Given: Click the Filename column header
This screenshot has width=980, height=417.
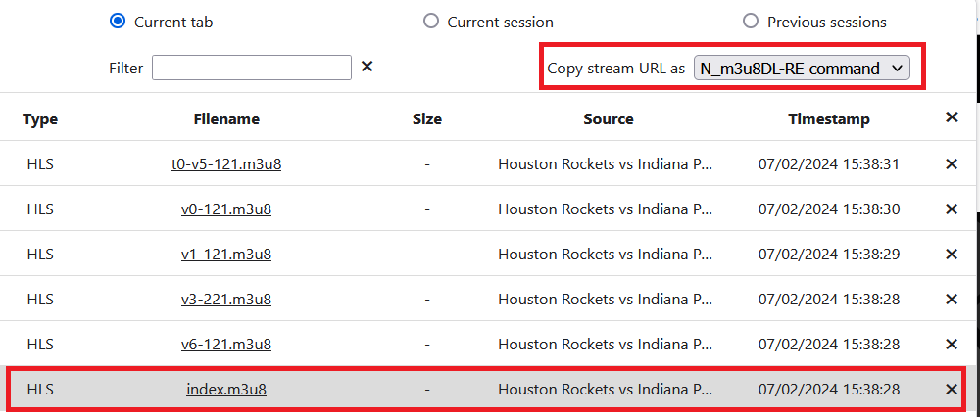Looking at the screenshot, I should (226, 119).
